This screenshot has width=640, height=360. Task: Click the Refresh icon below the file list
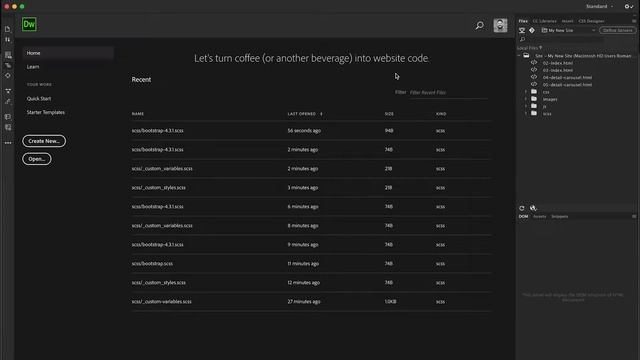(522, 208)
